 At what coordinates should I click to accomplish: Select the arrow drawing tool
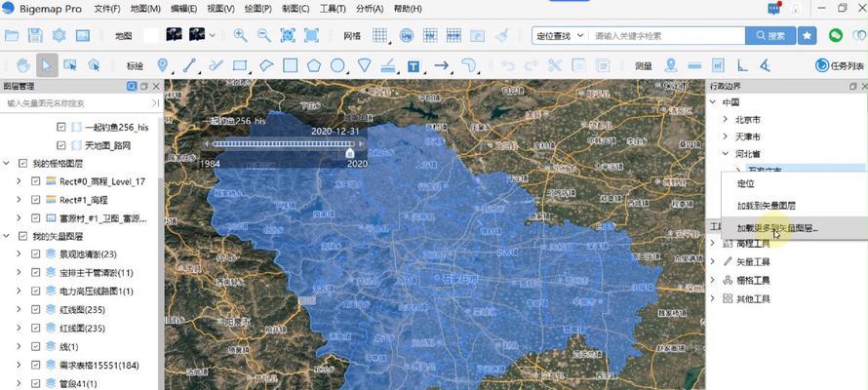(441, 65)
